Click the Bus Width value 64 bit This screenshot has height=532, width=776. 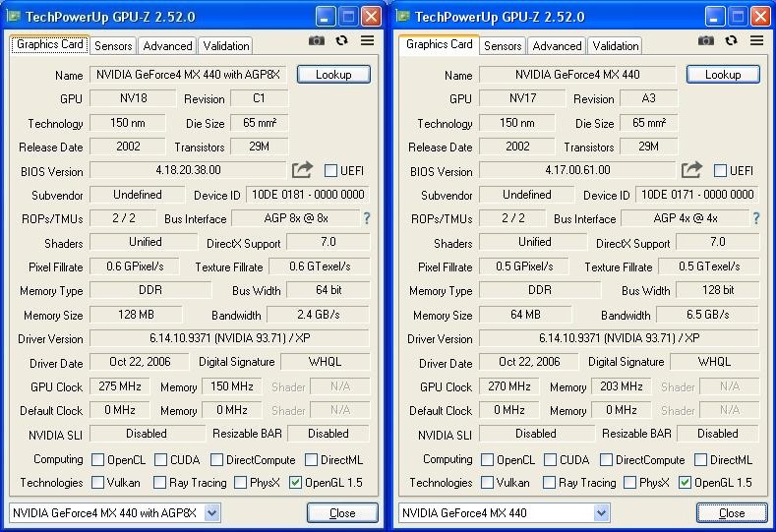[328, 290]
